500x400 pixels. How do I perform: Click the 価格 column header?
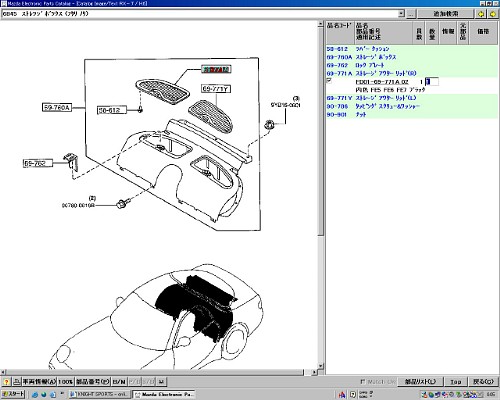click(x=483, y=32)
